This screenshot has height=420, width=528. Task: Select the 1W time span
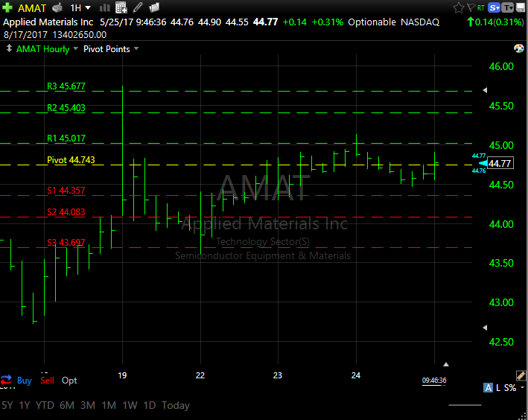130,405
